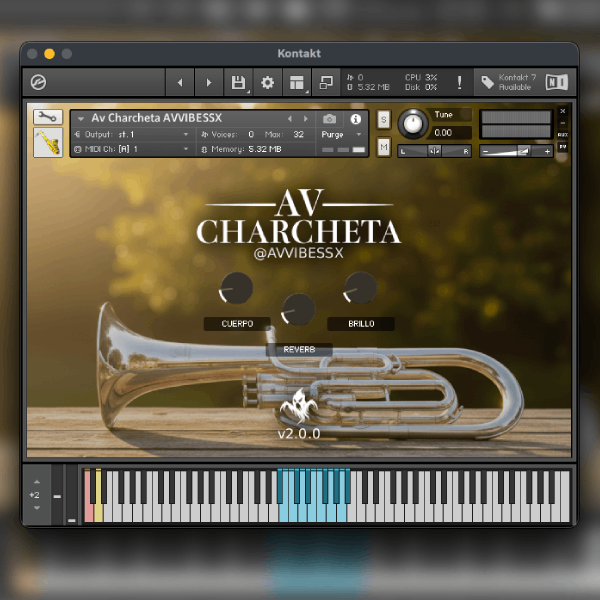Click the Kontakt logo icon in toolbar
Viewport: 600px width, 600px height.
click(38, 82)
